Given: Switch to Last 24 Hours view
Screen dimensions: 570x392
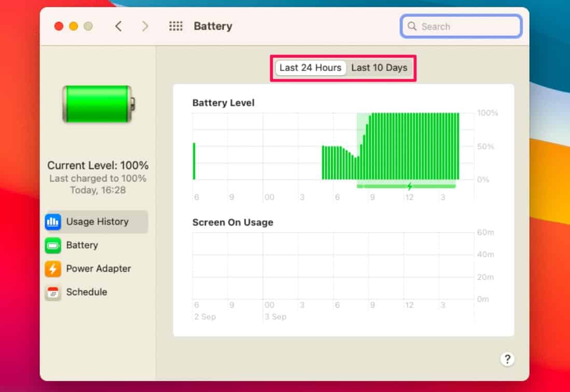Looking at the screenshot, I should click(x=310, y=68).
